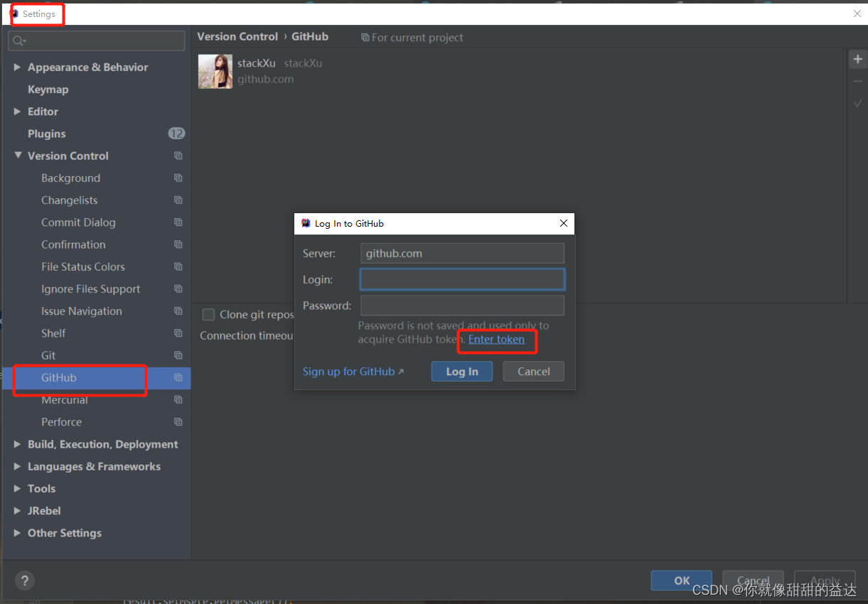Open the Keymap settings page
Image resolution: width=868 pixels, height=604 pixels.
pyautogui.click(x=48, y=90)
